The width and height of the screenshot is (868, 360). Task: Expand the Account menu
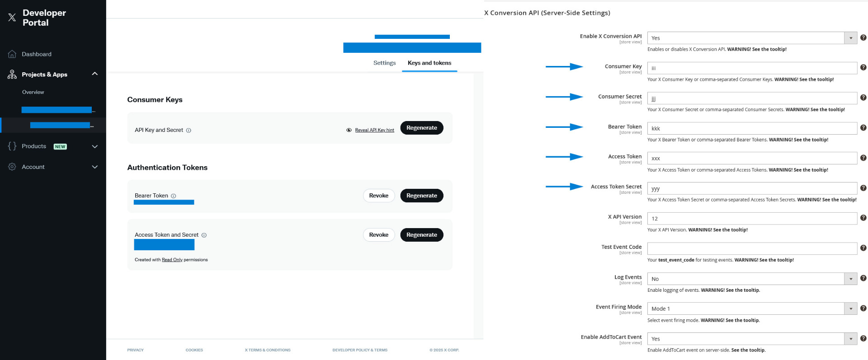95,167
